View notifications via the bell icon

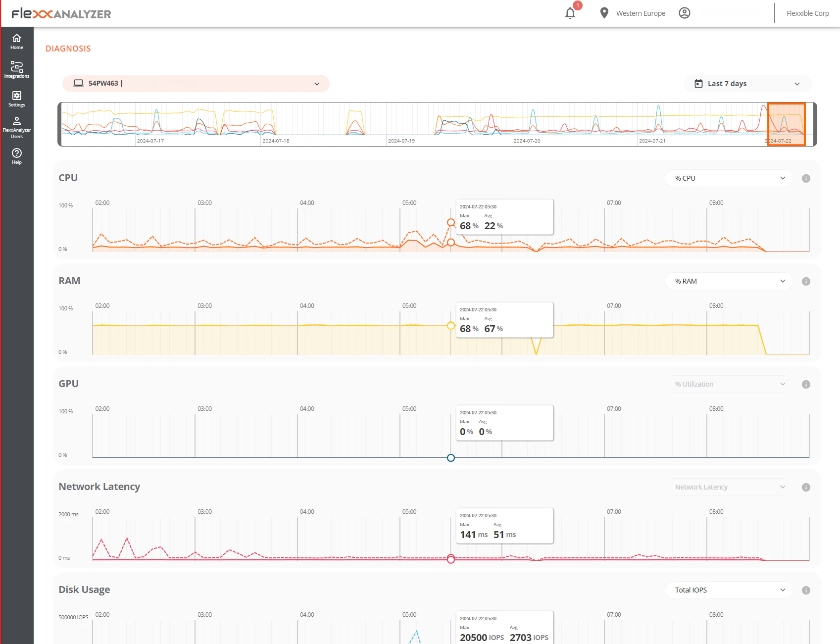[570, 13]
